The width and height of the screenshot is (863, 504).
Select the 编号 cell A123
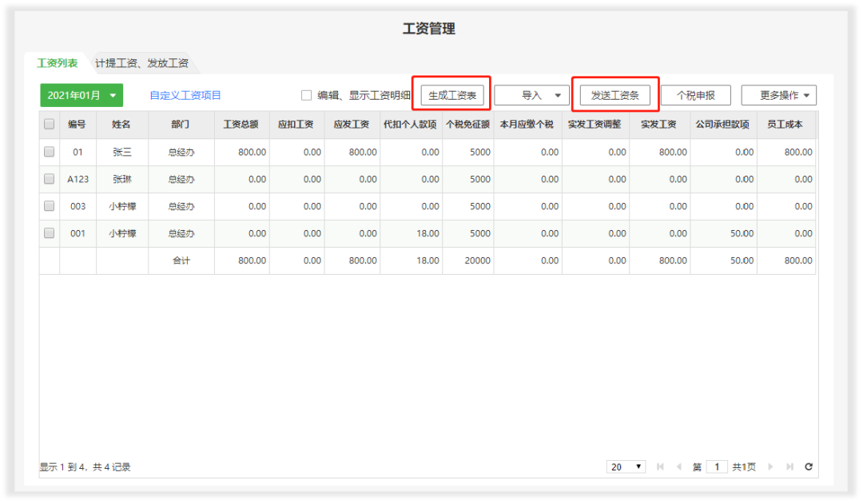point(78,180)
